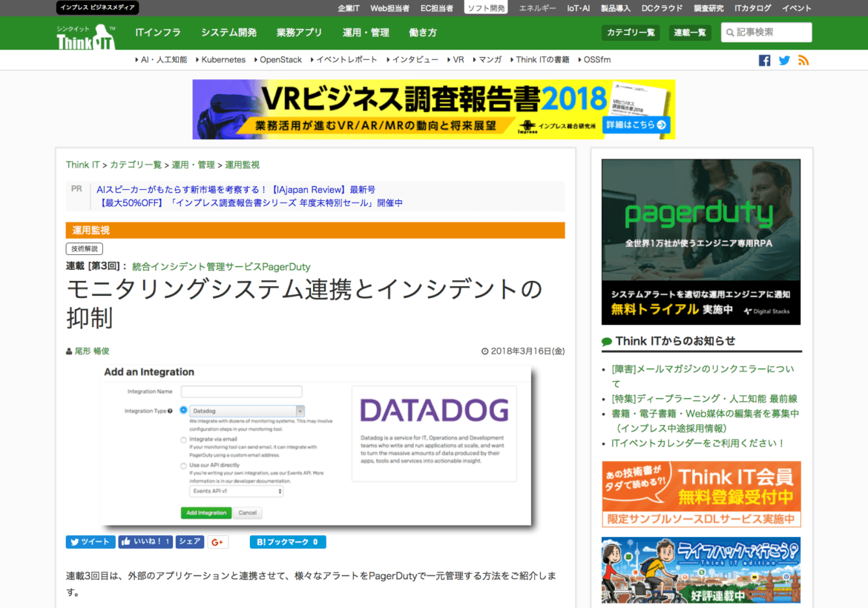Open the AI・人工知能 topic link

tap(163, 60)
